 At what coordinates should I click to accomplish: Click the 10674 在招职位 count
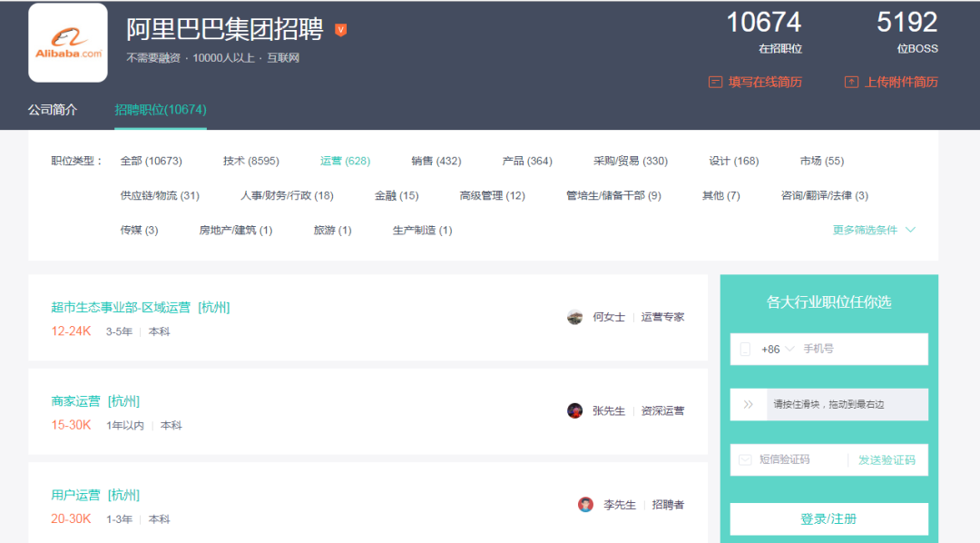pyautogui.click(x=764, y=31)
